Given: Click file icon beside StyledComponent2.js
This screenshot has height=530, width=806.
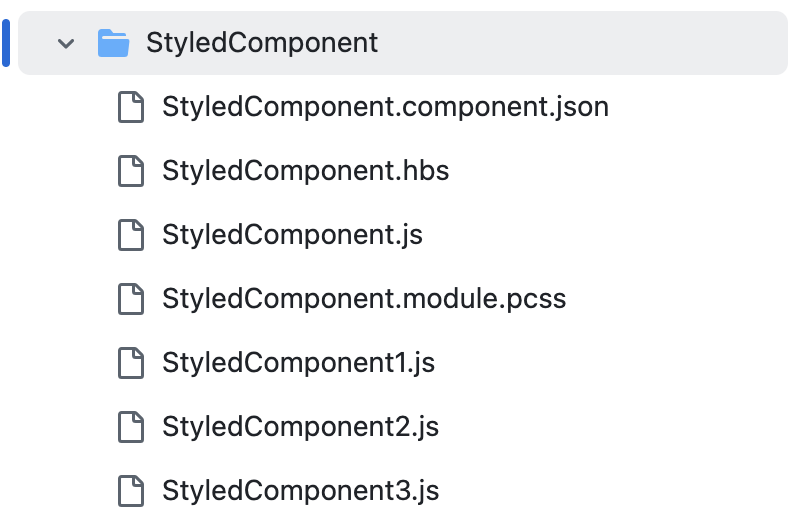Looking at the screenshot, I should (131, 427).
